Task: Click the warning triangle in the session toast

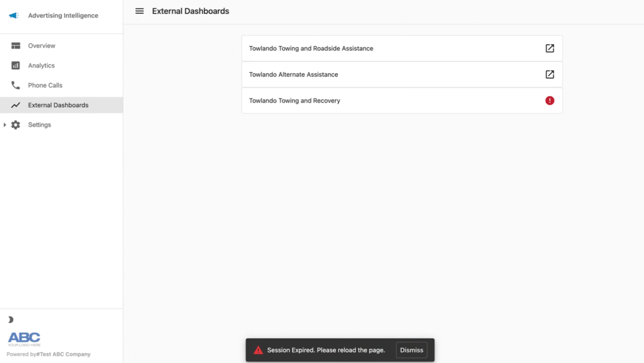Action: pos(258,350)
